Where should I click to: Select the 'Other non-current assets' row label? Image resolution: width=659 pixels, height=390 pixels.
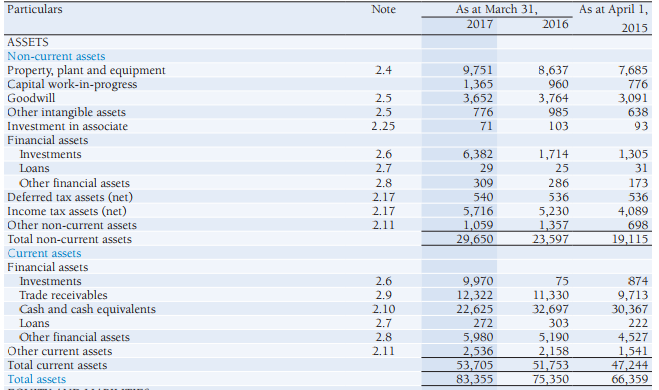72,225
